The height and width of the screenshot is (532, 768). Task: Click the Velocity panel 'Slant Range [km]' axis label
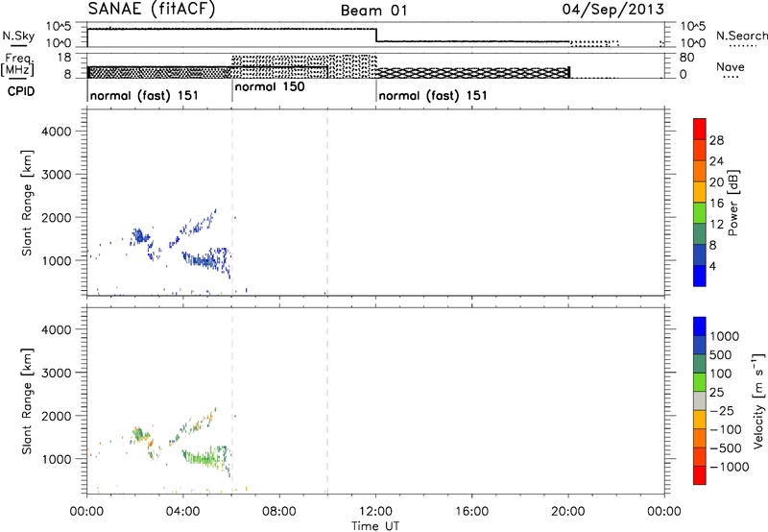[27, 401]
